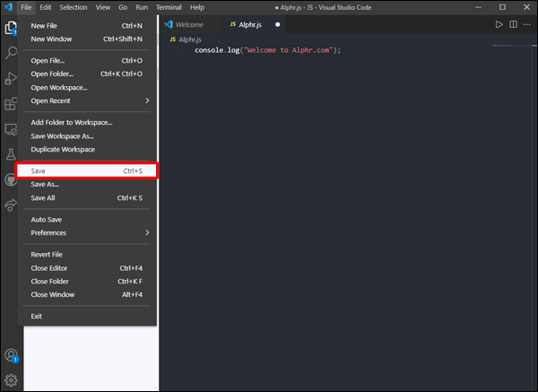
Task: Open the More Actions ellipsis icon
Action: point(526,24)
